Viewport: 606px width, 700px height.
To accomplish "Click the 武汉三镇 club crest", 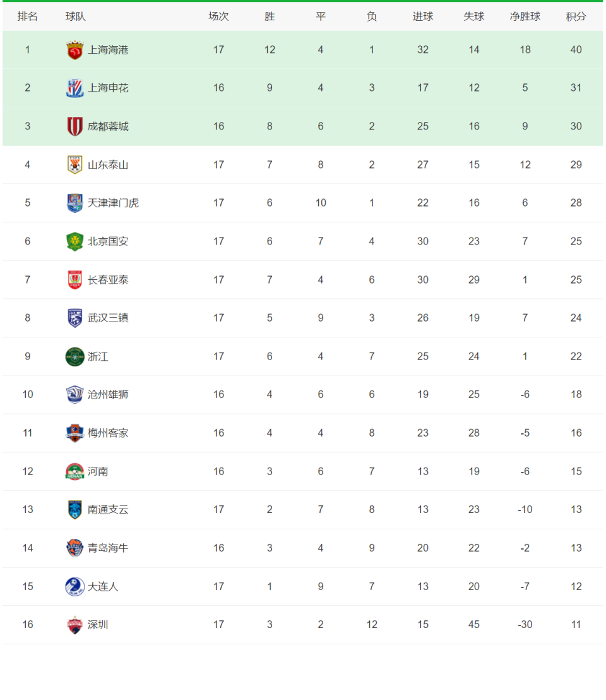I will tap(75, 318).
